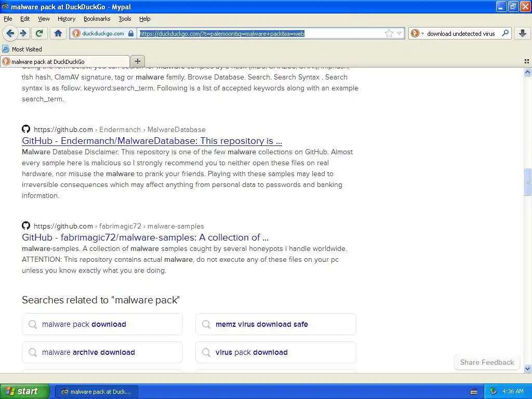Open a new tab with the plus button
This screenshot has height=399, width=532.
click(x=137, y=61)
